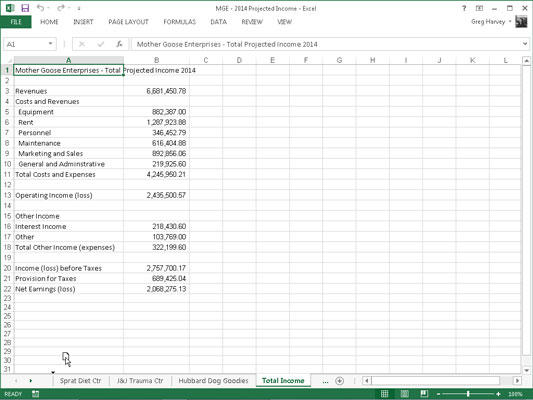Image resolution: width=533 pixels, height=400 pixels.
Task: Open Greg Harvey account dropdown
Action: 491,22
